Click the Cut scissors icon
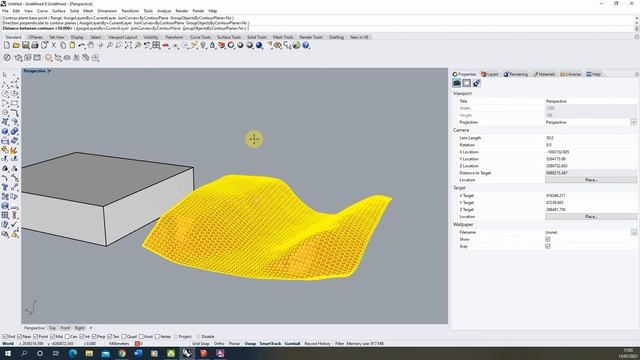 (53, 45)
